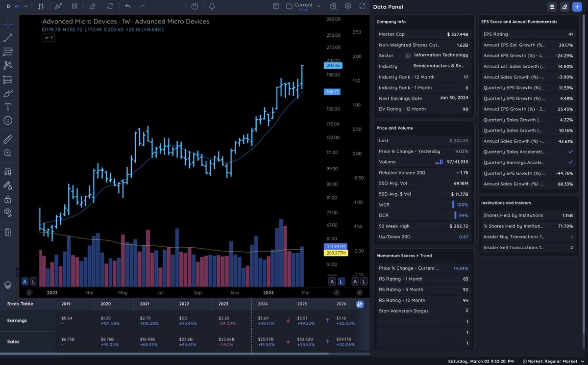Toggle auto scale A on volume pane
Image resolution: width=588 pixels, height=365 pixels.
[x=25, y=282]
